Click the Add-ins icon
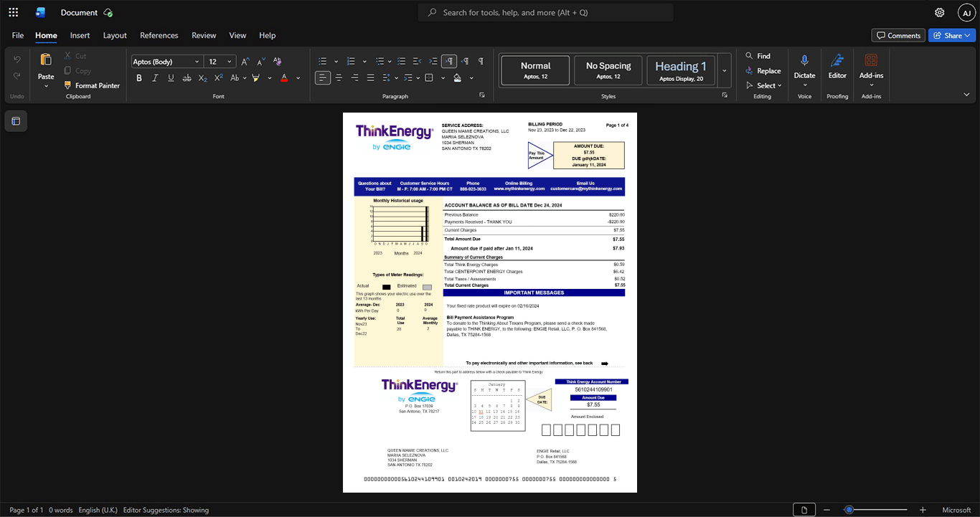980x517 pixels. pos(871,61)
